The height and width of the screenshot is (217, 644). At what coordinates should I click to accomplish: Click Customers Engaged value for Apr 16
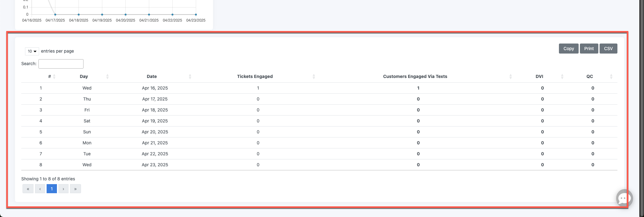point(418,88)
